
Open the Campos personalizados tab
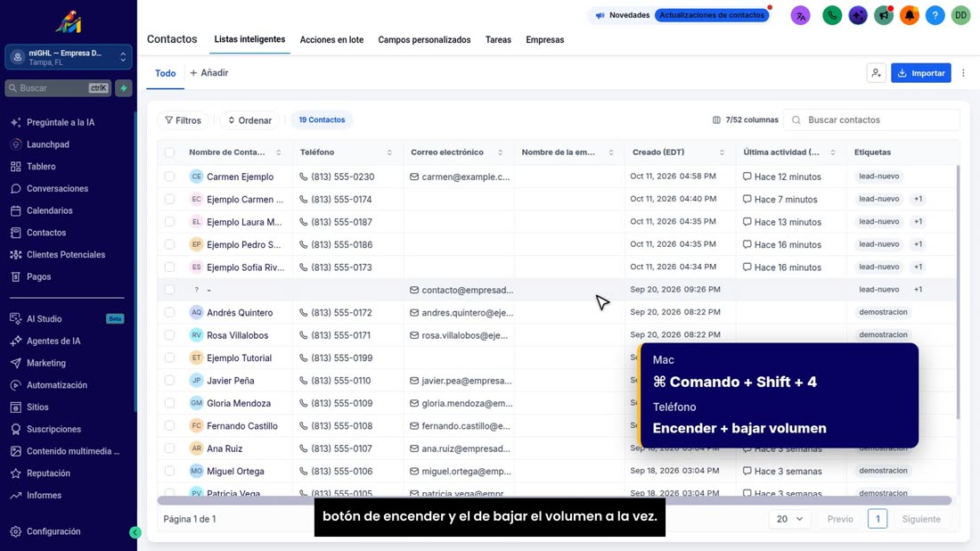click(x=424, y=39)
